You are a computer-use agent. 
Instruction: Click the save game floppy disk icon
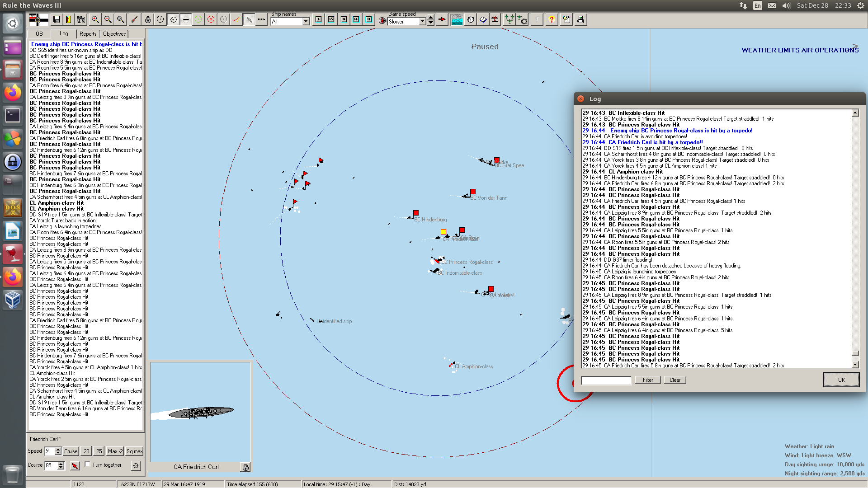pyautogui.click(x=57, y=19)
